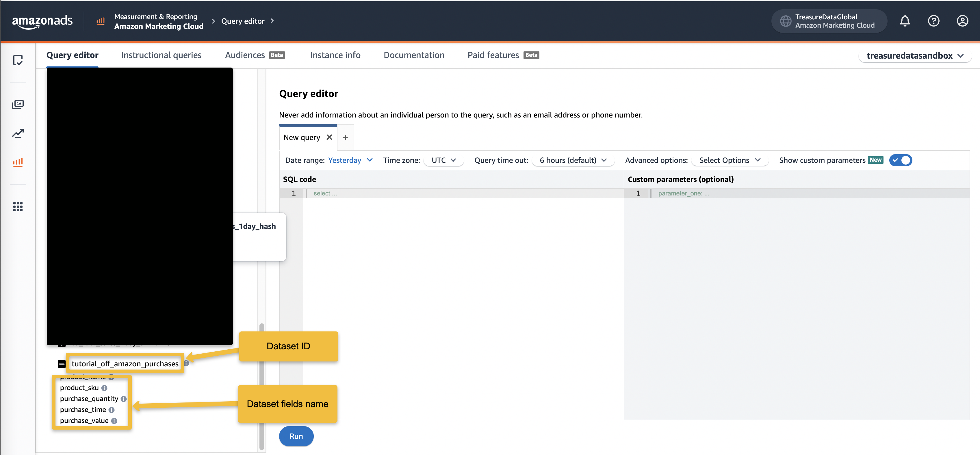Click the trending chart sidebar icon
Viewport: 980px width, 455px height.
click(x=18, y=133)
